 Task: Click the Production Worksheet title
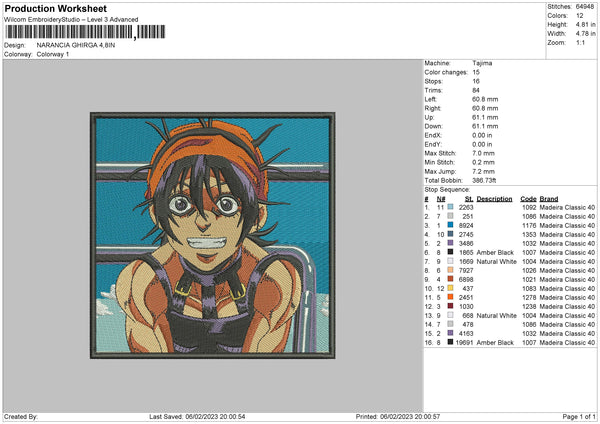click(x=55, y=8)
